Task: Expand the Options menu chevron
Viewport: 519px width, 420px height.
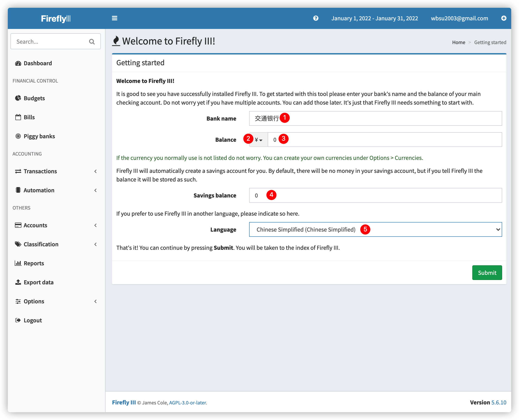Action: 95,301
